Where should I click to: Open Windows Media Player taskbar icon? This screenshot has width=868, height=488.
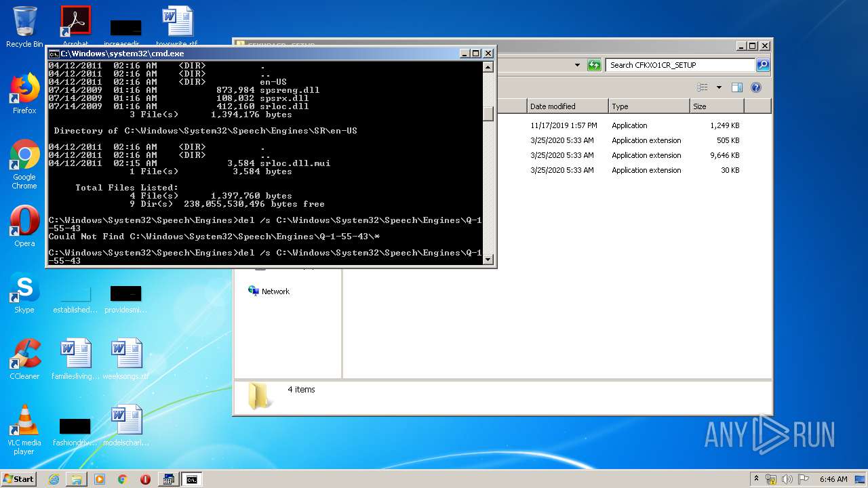[100, 479]
